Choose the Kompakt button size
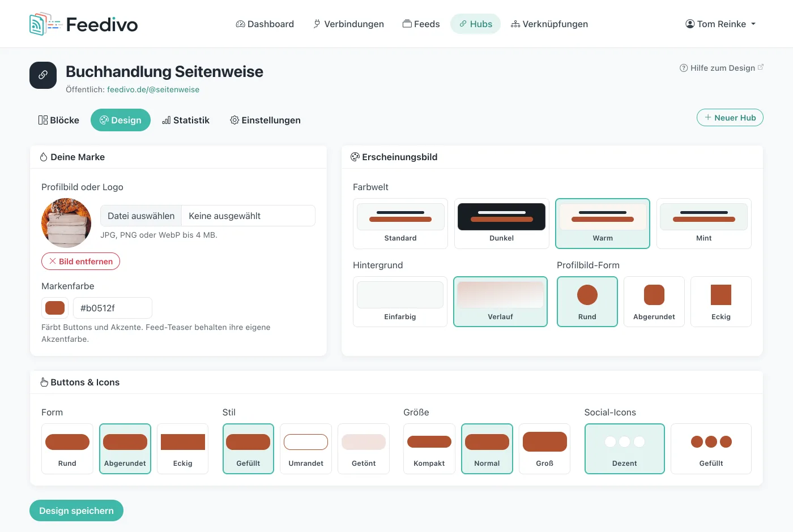 point(429,449)
